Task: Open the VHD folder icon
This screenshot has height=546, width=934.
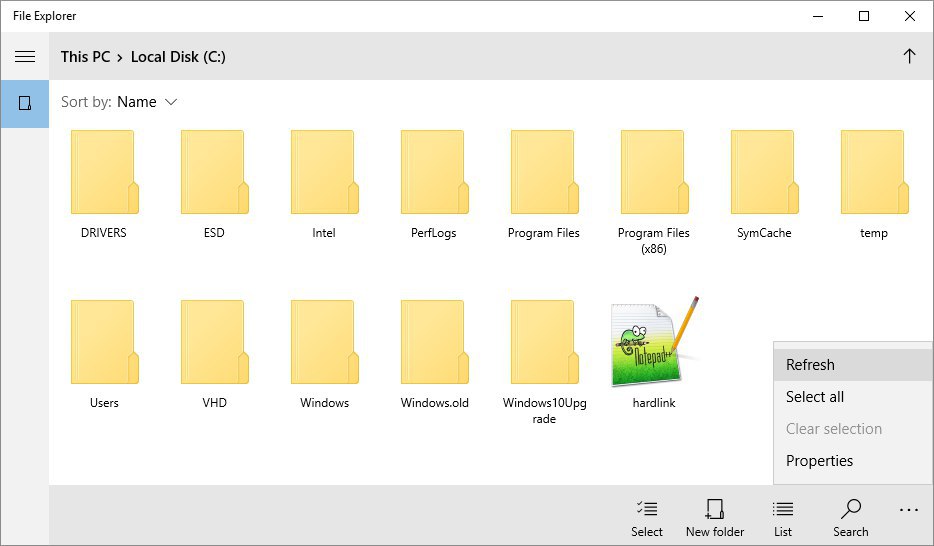Action: (x=215, y=342)
